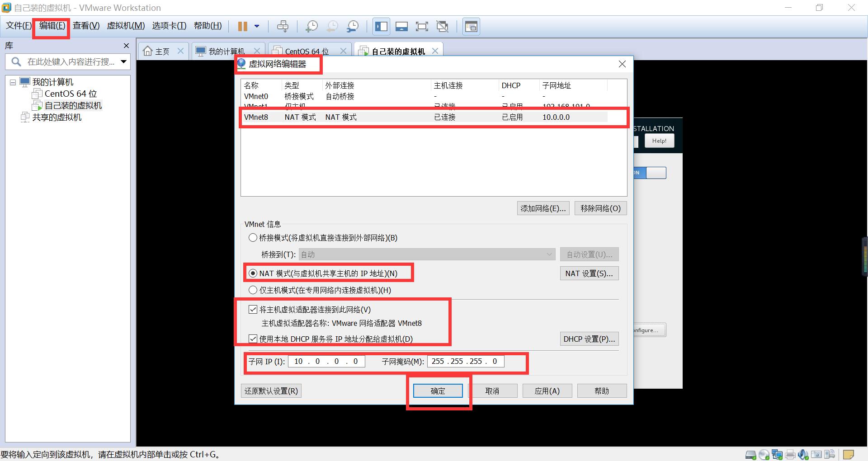
Task: Open the 虚拟机(M) menu
Action: click(x=126, y=26)
